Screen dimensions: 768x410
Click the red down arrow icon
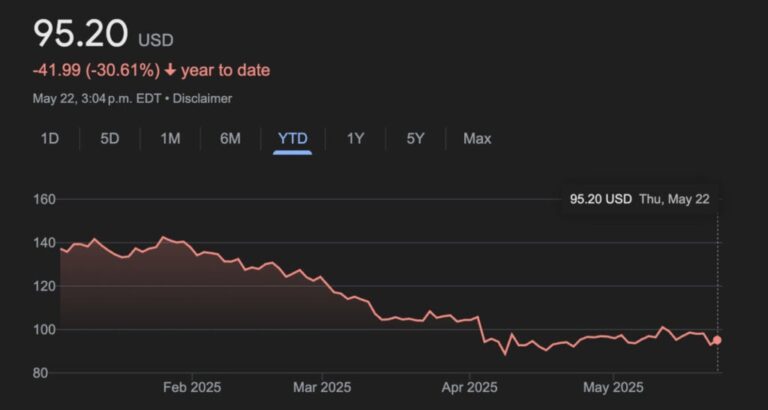[170, 70]
